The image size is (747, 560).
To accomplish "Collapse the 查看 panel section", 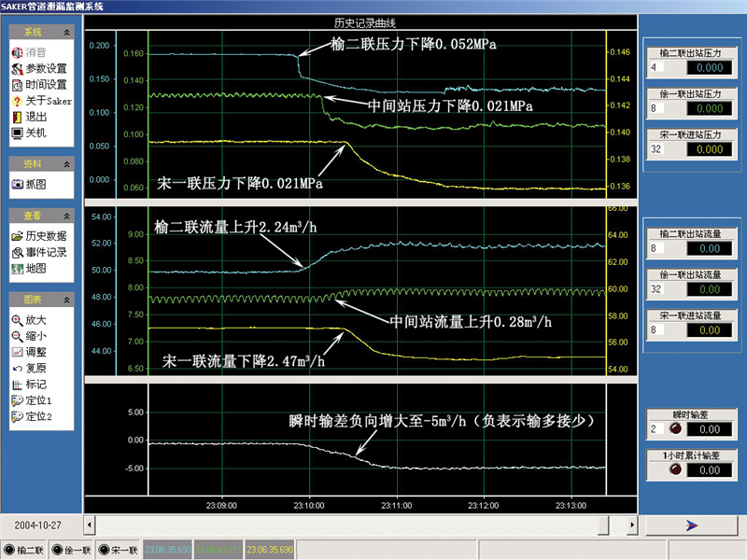I will click(67, 216).
